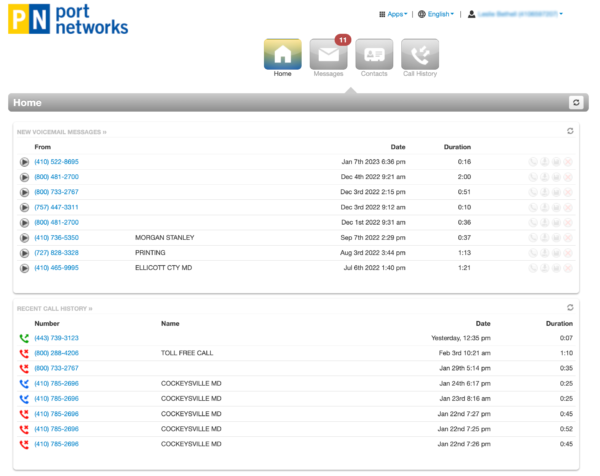Download the (757) 447-3311 voicemail
The height and width of the screenshot is (476, 600).
tap(545, 207)
